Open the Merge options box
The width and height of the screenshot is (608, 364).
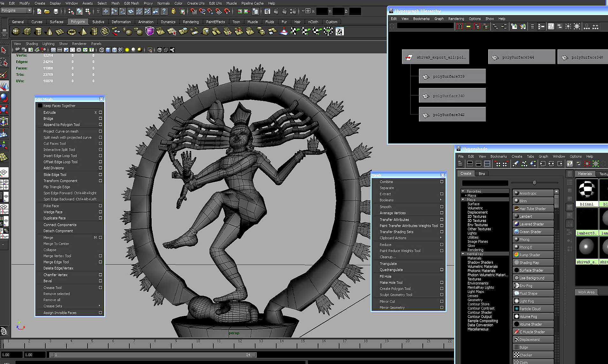tap(100, 237)
